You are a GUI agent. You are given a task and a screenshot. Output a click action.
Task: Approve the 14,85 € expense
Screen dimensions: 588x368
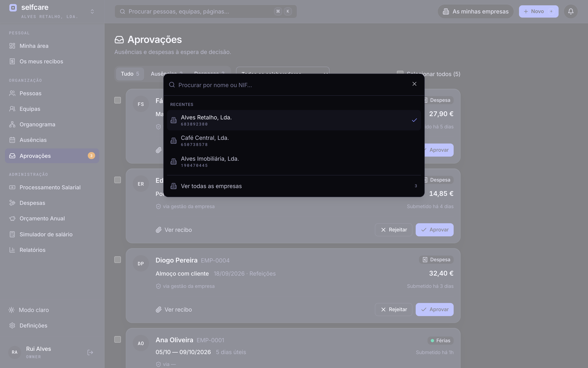434,230
